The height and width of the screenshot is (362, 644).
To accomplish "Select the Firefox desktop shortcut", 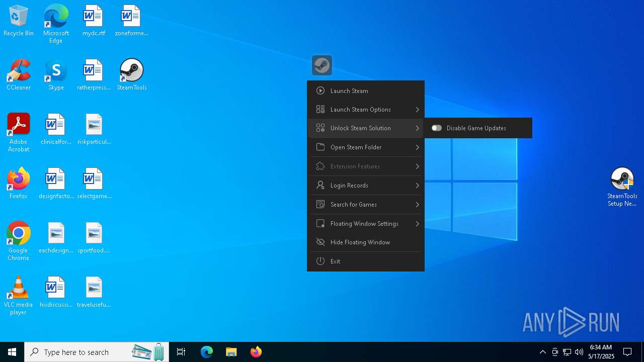I will [x=19, y=184].
